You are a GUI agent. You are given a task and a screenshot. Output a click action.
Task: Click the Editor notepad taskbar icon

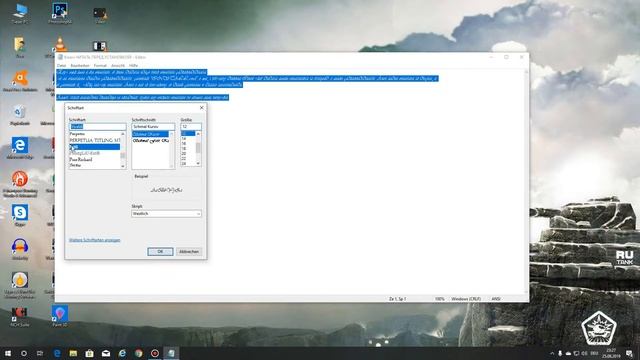coord(171,353)
